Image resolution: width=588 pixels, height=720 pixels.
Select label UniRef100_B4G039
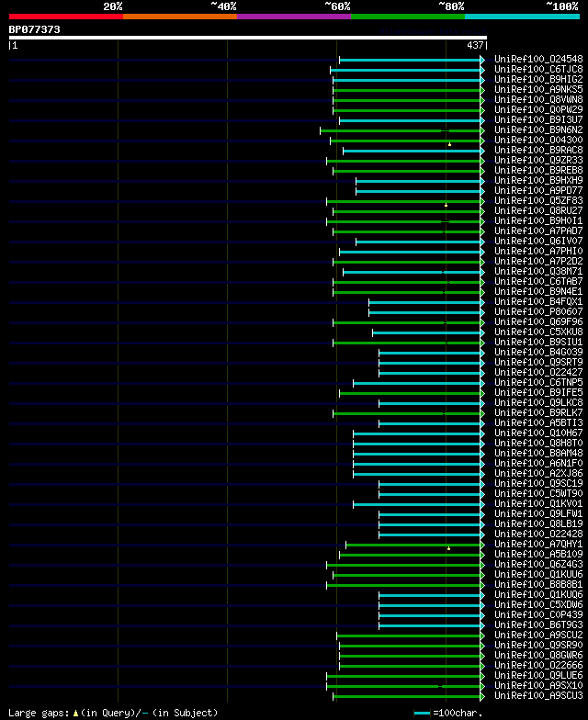pyautogui.click(x=538, y=353)
